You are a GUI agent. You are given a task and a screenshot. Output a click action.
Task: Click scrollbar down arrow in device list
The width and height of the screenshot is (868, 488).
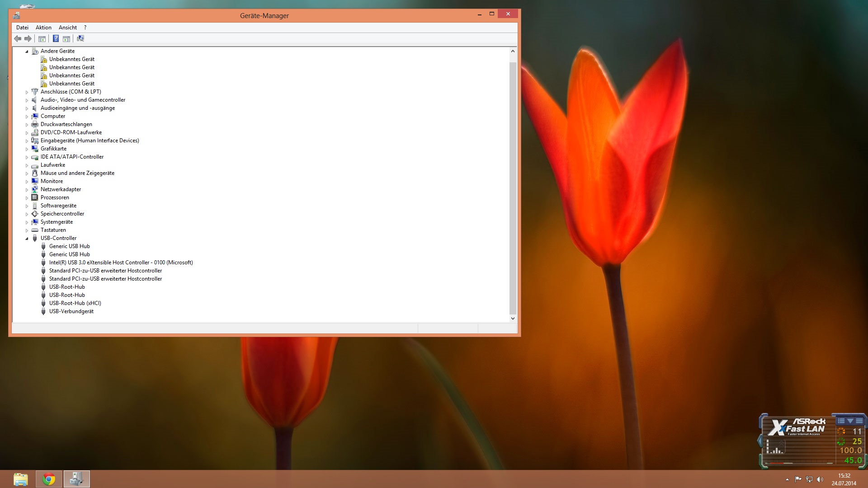513,318
